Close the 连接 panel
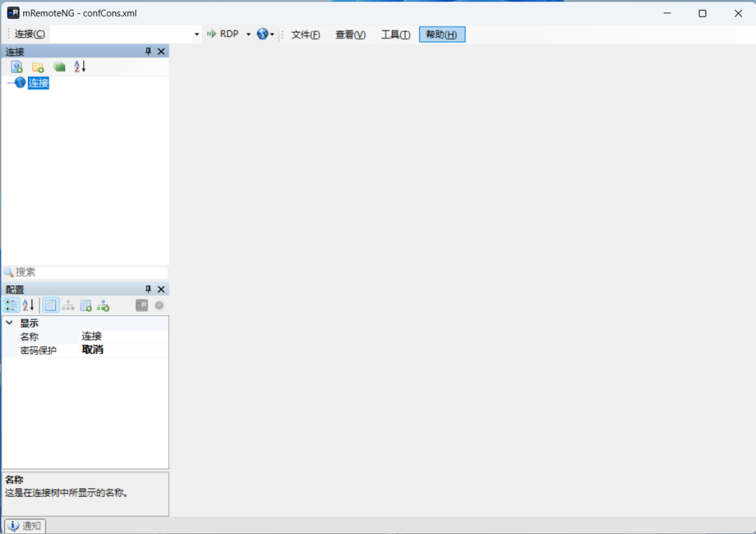Screen dimensions: 756x534 161,51
